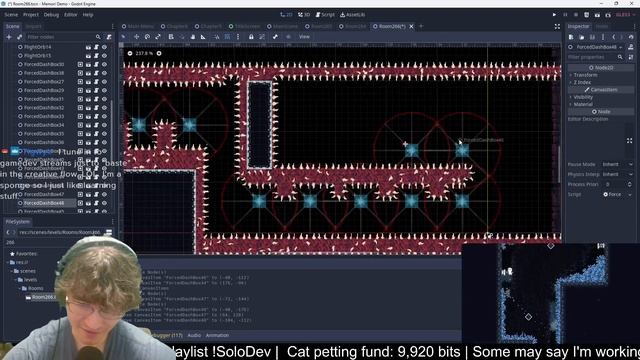The width and height of the screenshot is (640, 360).
Task: Open the Audio bottom panel tab
Action: (x=194, y=336)
